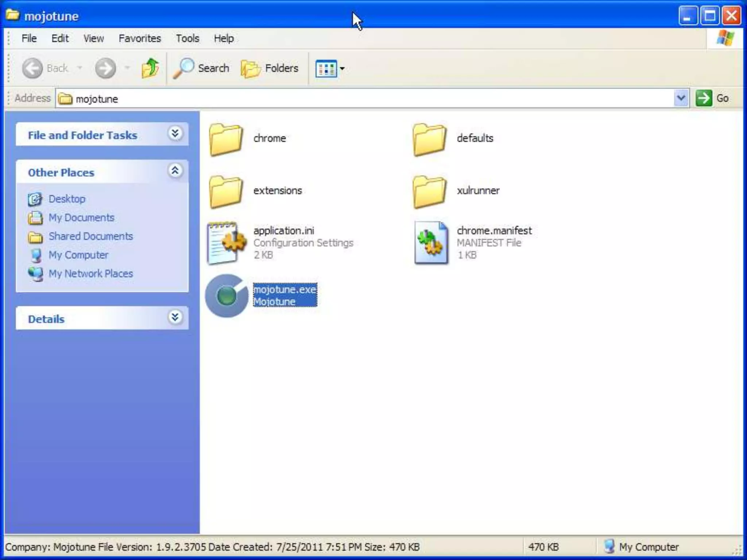Click the Up folder toolbar icon

point(150,68)
